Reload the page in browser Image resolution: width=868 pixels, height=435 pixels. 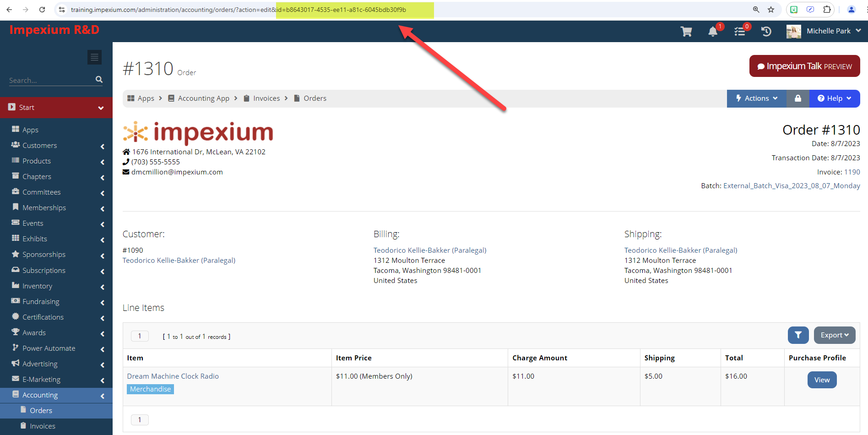tap(42, 10)
